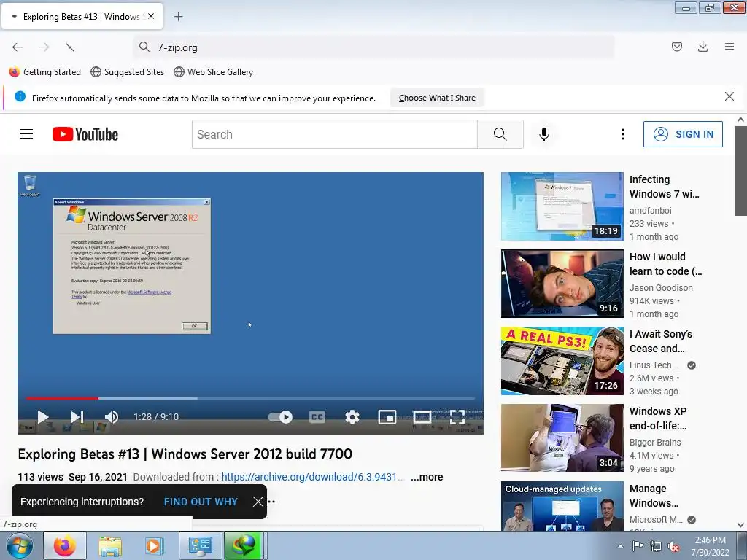The height and width of the screenshot is (560, 747).
Task: Start voice search with the microphone
Action: pyautogui.click(x=544, y=134)
